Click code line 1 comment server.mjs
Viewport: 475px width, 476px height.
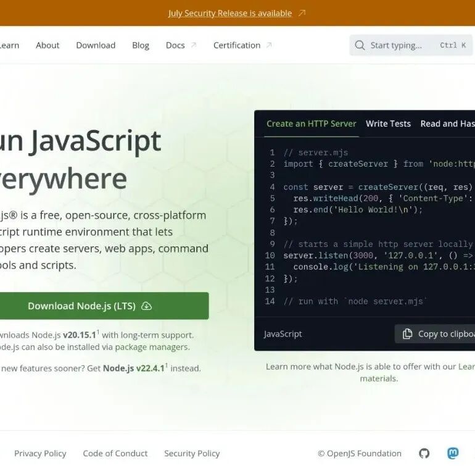pyautogui.click(x=315, y=152)
